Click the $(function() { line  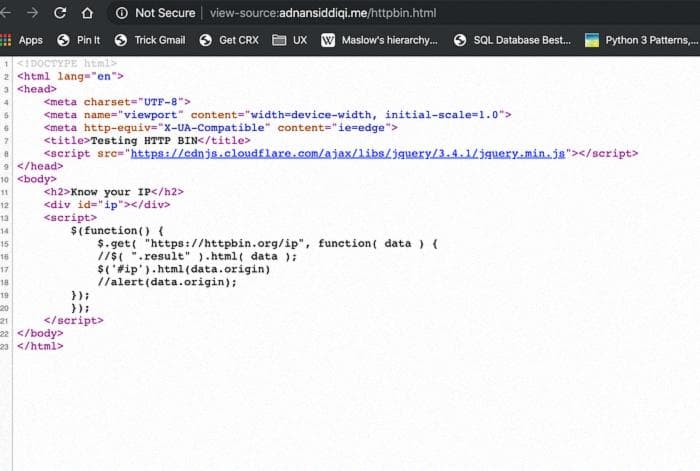(x=117, y=231)
